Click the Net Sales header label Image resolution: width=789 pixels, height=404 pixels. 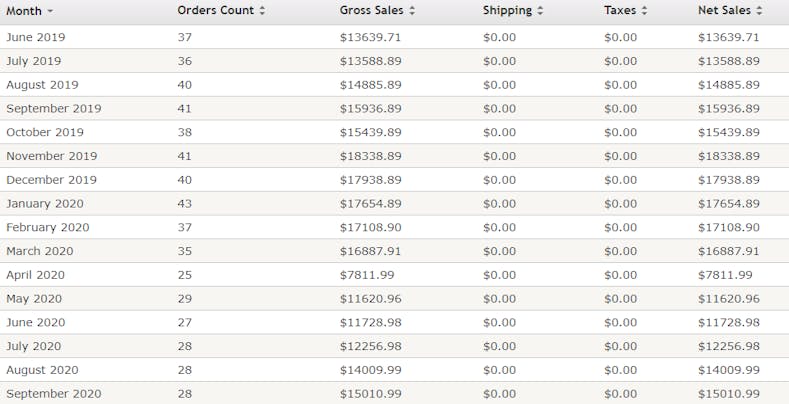click(725, 11)
